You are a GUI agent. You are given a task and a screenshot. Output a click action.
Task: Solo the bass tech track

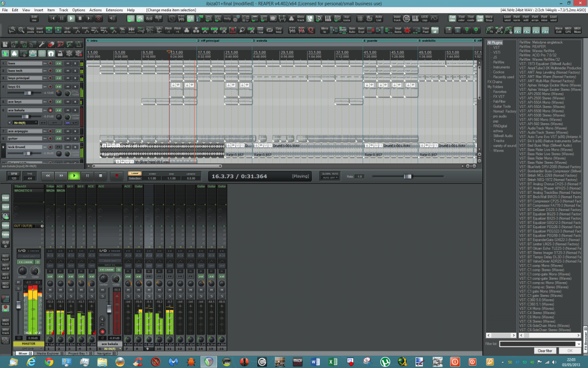click(75, 71)
